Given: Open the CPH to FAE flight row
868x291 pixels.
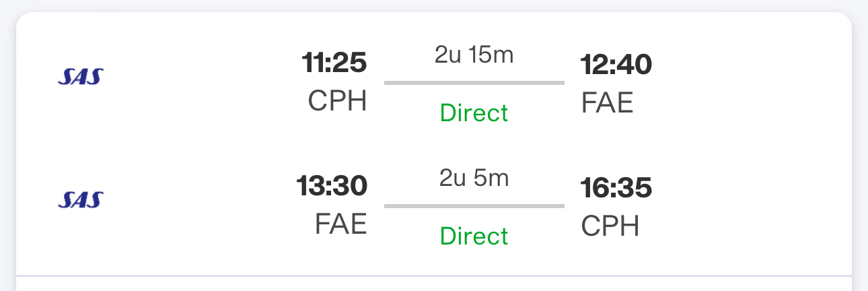Looking at the screenshot, I should (434, 82).
